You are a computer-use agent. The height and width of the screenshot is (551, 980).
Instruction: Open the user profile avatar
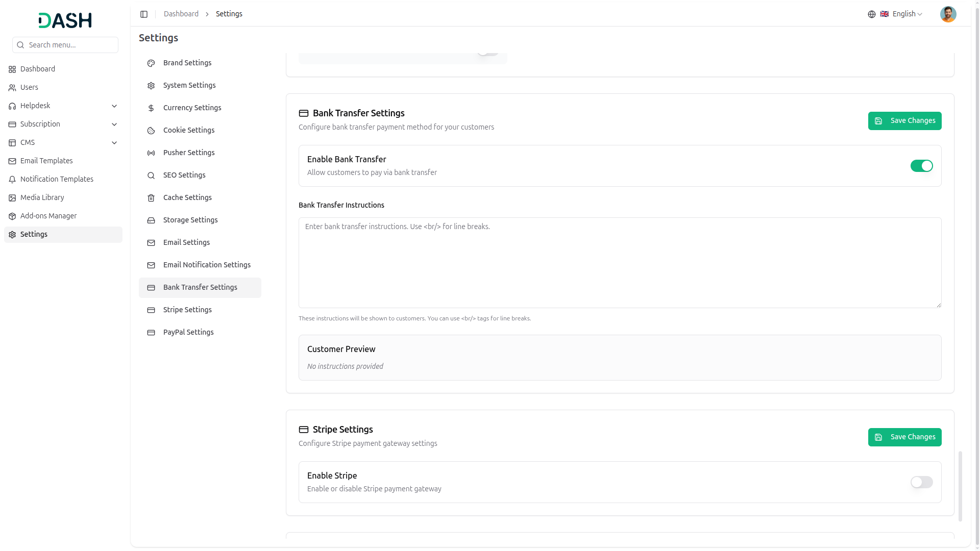pos(948,14)
